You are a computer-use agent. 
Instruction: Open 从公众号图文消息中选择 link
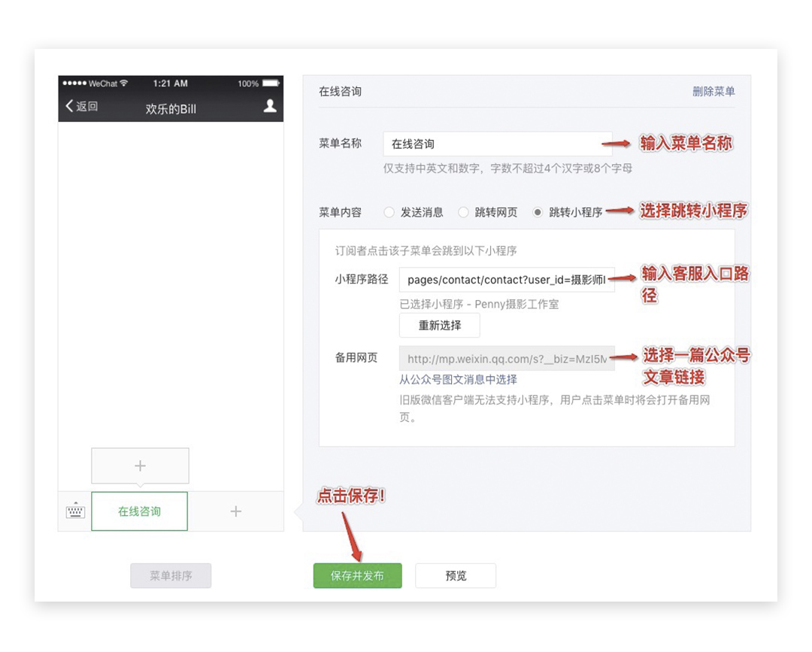458,380
